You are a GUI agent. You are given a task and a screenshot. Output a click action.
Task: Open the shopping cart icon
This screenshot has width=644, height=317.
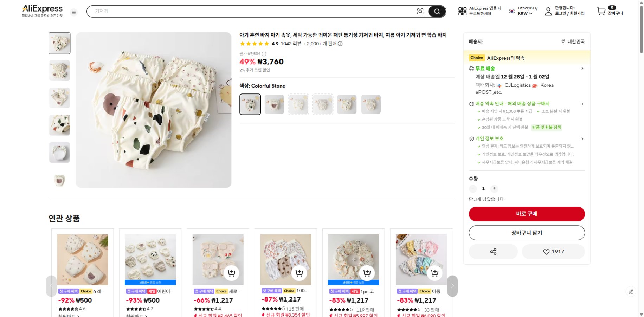click(601, 12)
